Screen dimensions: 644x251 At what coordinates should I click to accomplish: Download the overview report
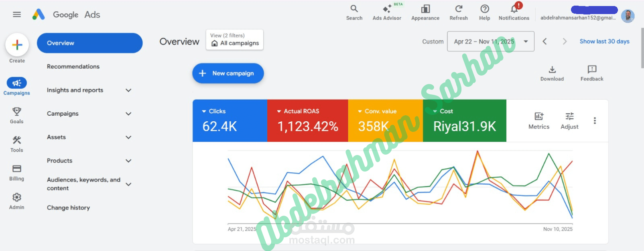[552, 73]
